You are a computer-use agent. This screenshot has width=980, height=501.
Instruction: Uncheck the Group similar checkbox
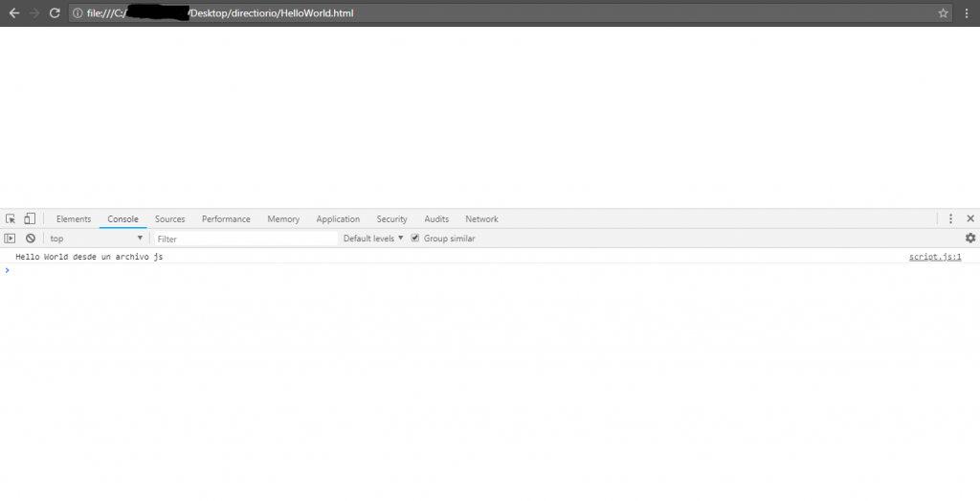click(415, 239)
